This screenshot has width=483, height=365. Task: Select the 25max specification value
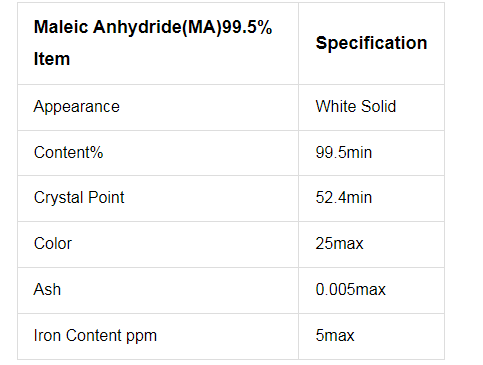[x=339, y=243]
